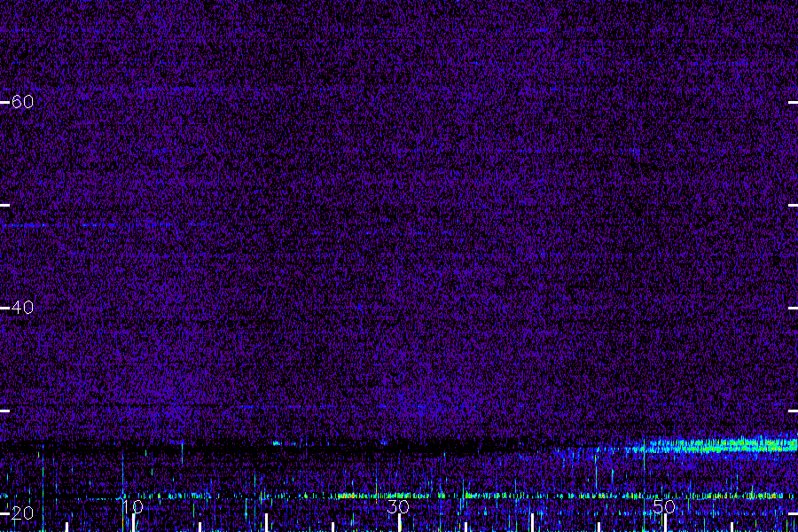This screenshot has width=798, height=532.
Task: Click the "10" horizontal axis label
Action: 132,507
